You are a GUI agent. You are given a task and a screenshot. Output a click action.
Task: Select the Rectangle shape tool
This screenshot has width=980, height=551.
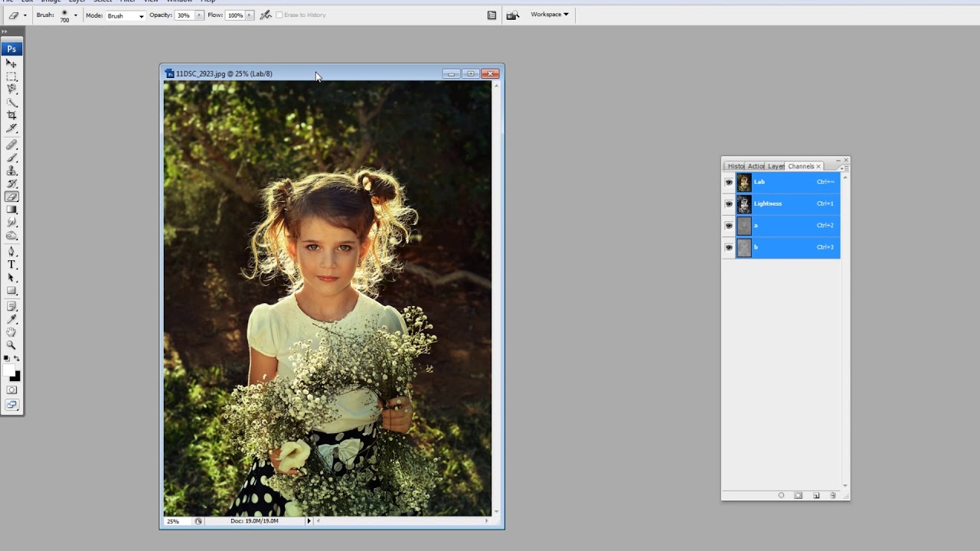pyautogui.click(x=11, y=291)
